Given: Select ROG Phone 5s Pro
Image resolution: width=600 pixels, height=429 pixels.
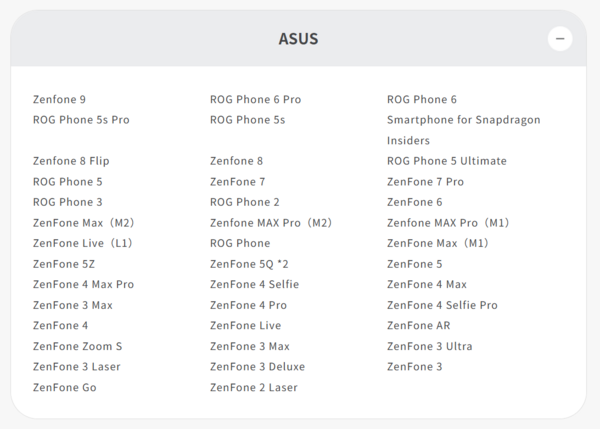Looking at the screenshot, I should [x=81, y=120].
